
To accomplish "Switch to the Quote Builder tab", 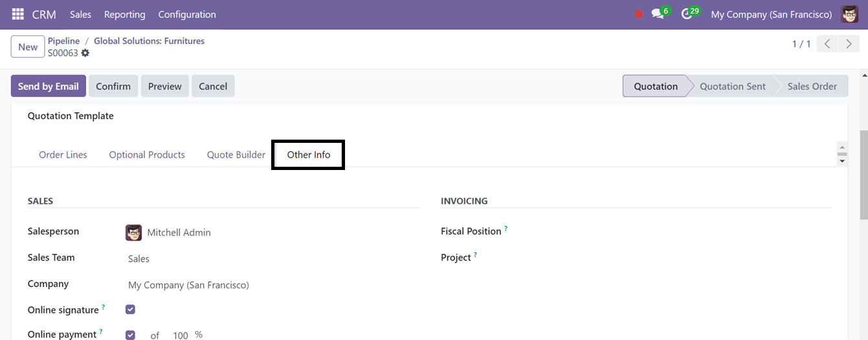I will (236, 154).
